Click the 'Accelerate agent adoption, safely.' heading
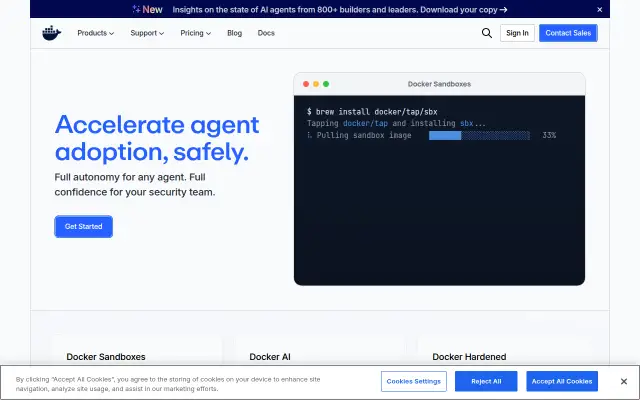640x400 pixels. (157, 138)
